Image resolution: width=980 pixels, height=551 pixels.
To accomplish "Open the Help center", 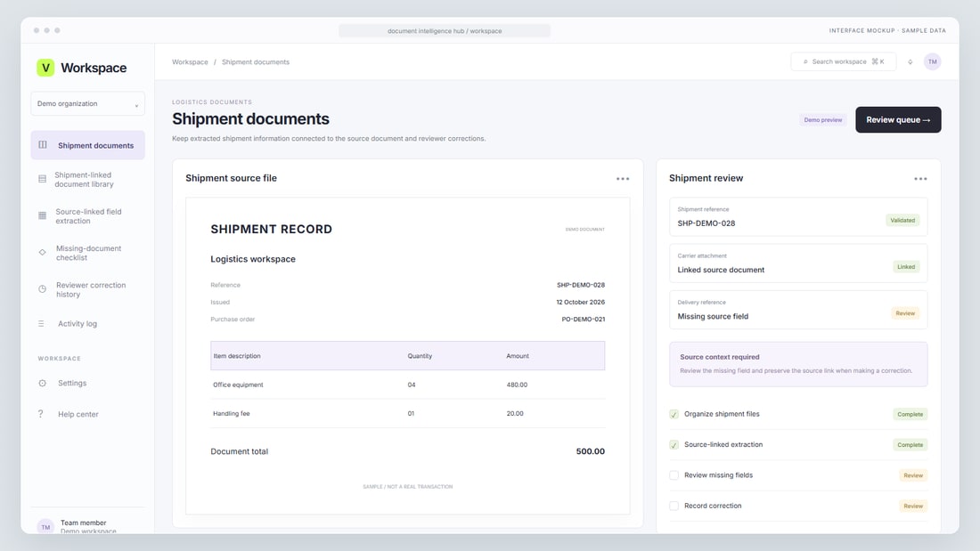I will tap(87, 414).
